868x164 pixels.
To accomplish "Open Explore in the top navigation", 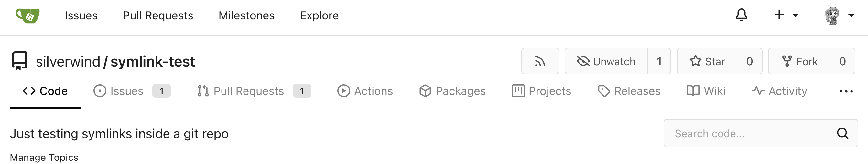I will [319, 15].
